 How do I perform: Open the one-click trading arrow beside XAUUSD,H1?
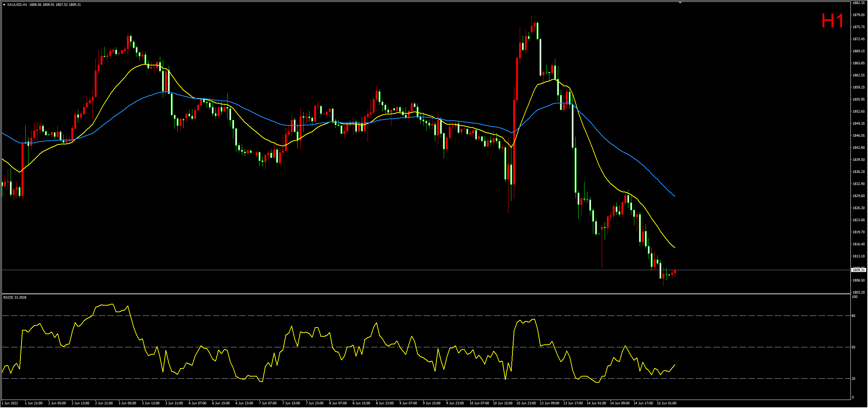(x=4, y=5)
